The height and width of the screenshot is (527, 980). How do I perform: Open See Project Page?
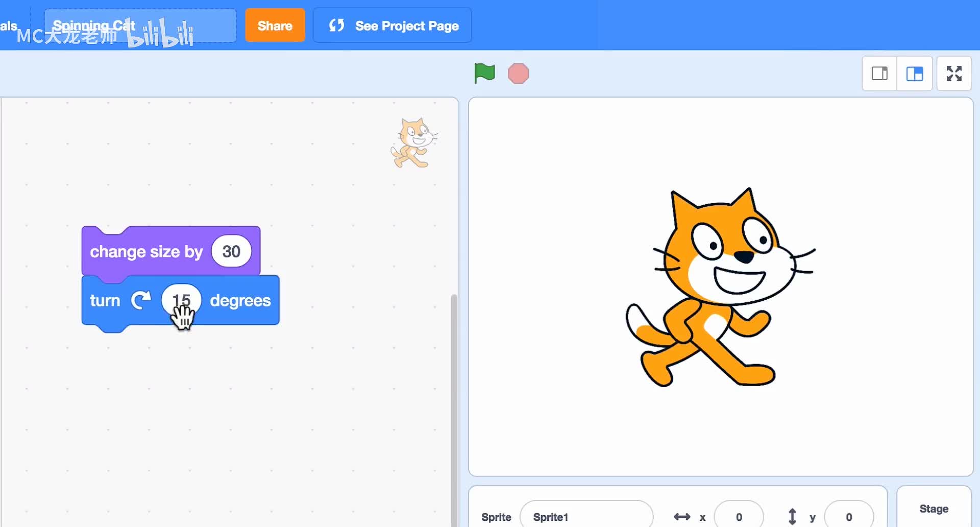click(393, 26)
